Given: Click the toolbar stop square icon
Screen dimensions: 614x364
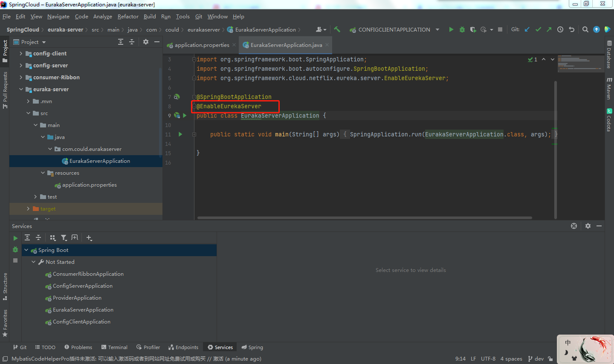Looking at the screenshot, I should (500, 29).
